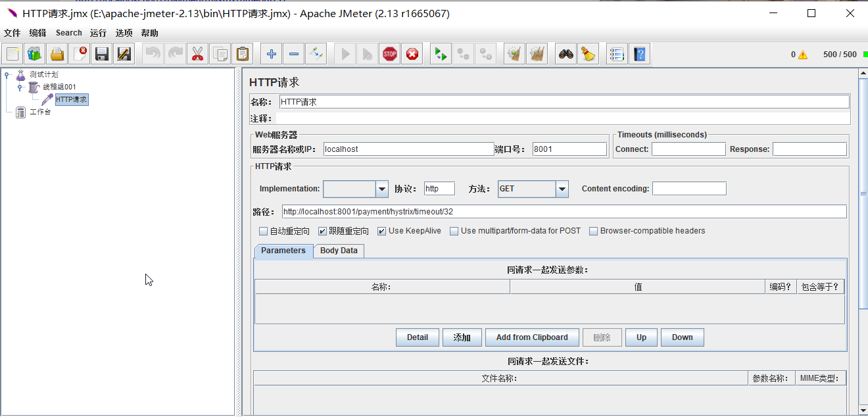Enable Browser-compatible headers checkbox
868x417 pixels.
(593, 231)
